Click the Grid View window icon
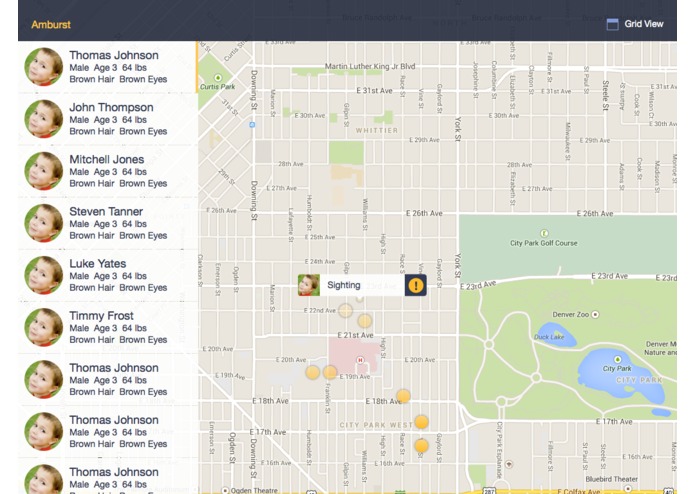 click(x=612, y=24)
